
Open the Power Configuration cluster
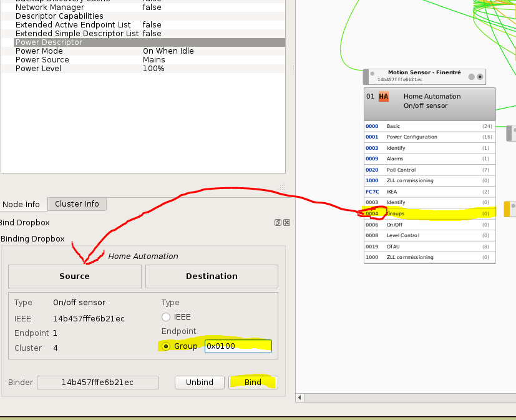(x=424, y=137)
